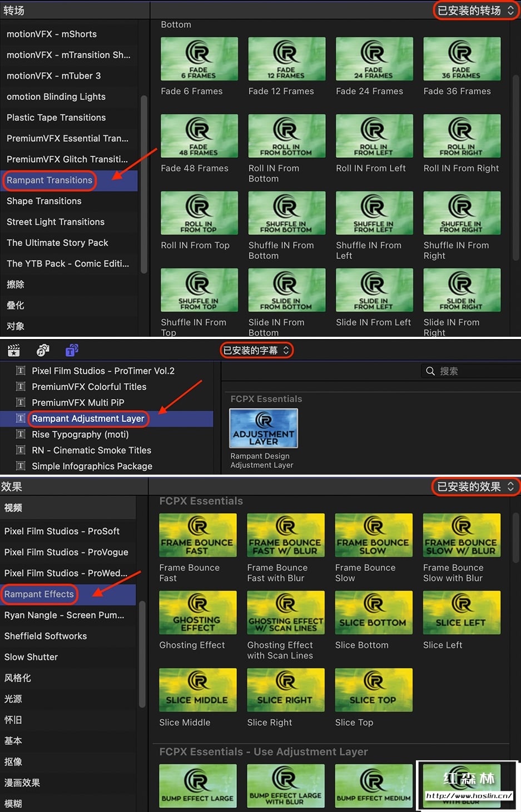Open the 已安装的转场 dropdown
Image resolution: width=521 pixels, height=812 pixels.
point(476,11)
